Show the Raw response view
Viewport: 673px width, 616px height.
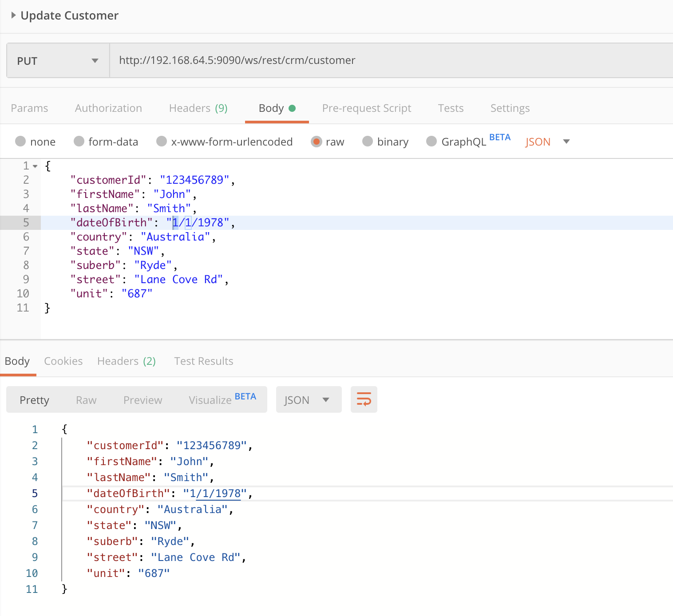(x=86, y=400)
